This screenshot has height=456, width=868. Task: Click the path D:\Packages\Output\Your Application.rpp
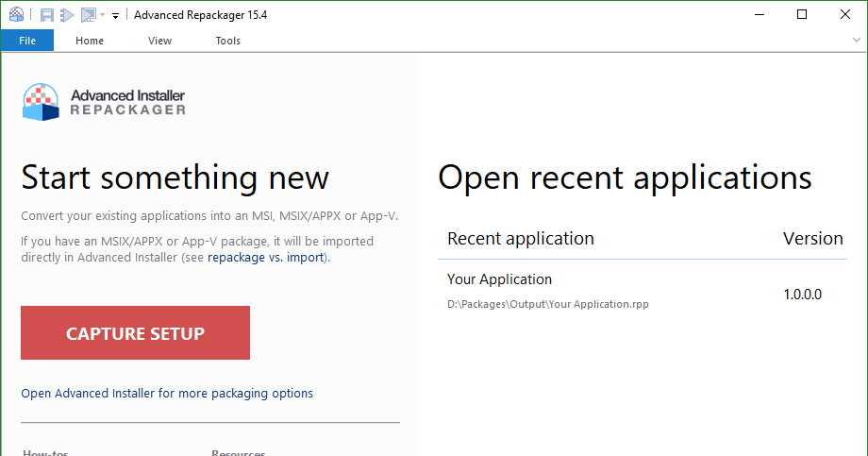(x=548, y=304)
